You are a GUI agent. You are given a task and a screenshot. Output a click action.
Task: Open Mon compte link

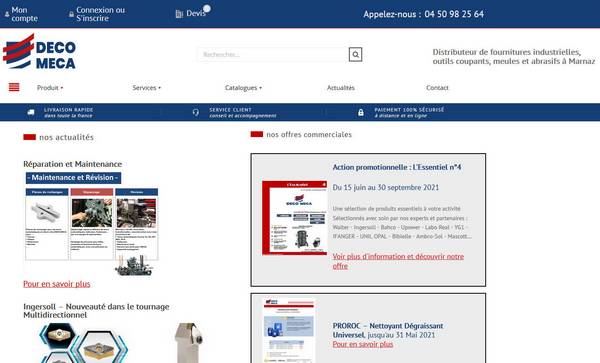click(24, 14)
